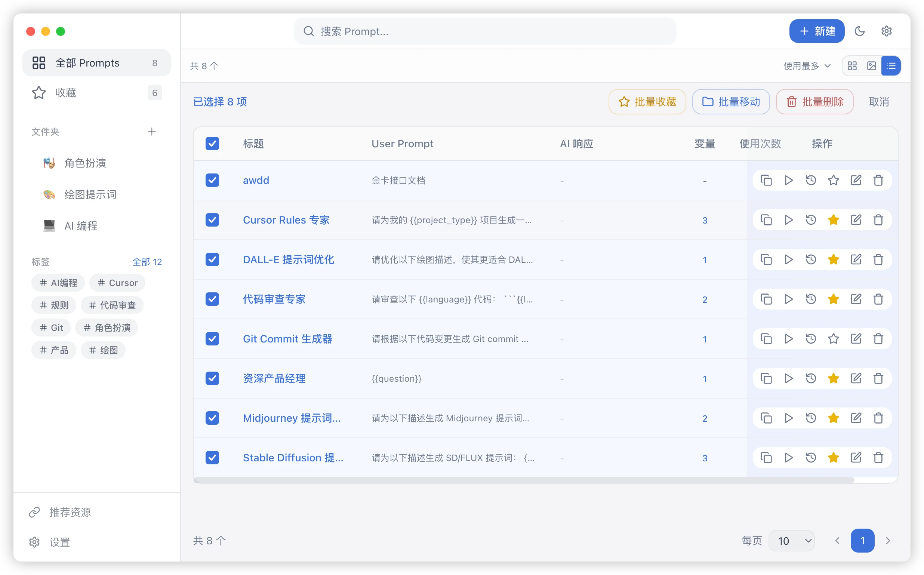
Task: Open the AI 编程 folder
Action: coord(97,226)
